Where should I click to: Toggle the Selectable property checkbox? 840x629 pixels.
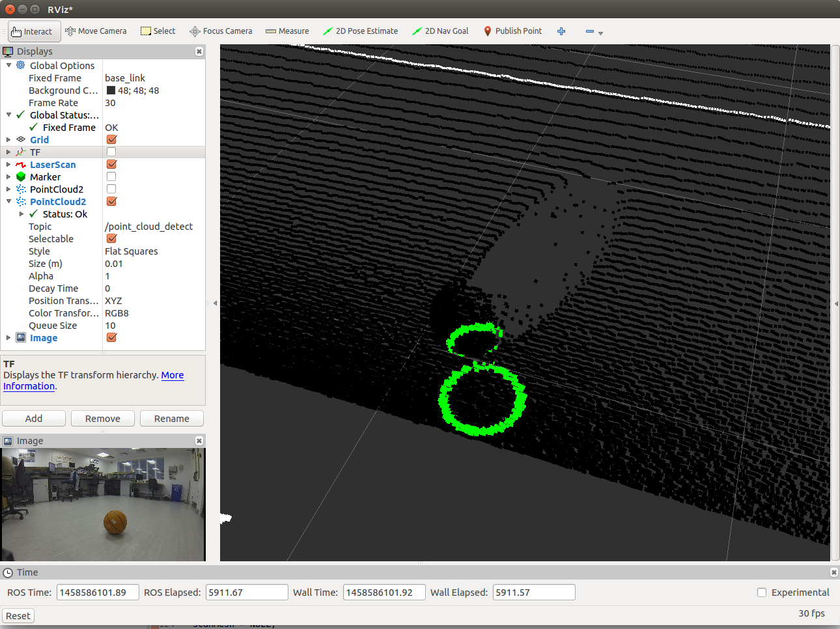[111, 238]
